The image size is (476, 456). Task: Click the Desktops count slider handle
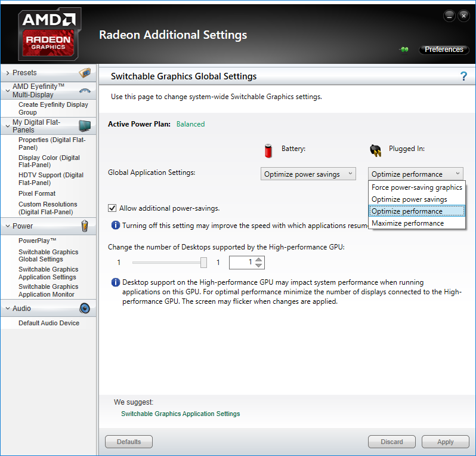pos(204,263)
